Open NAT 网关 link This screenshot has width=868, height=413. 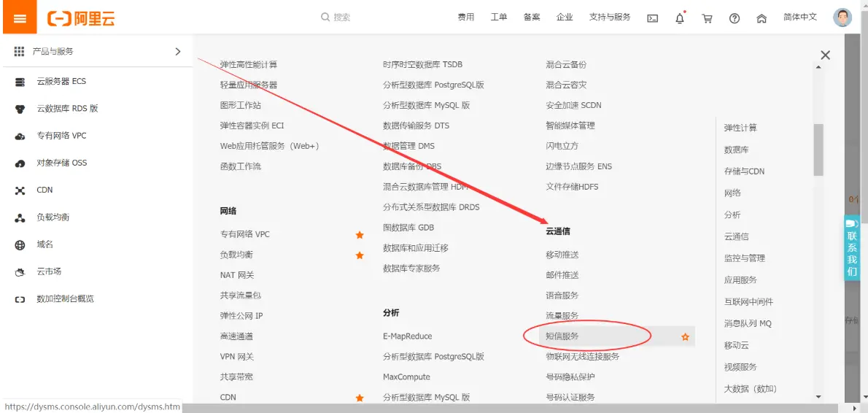pos(237,275)
